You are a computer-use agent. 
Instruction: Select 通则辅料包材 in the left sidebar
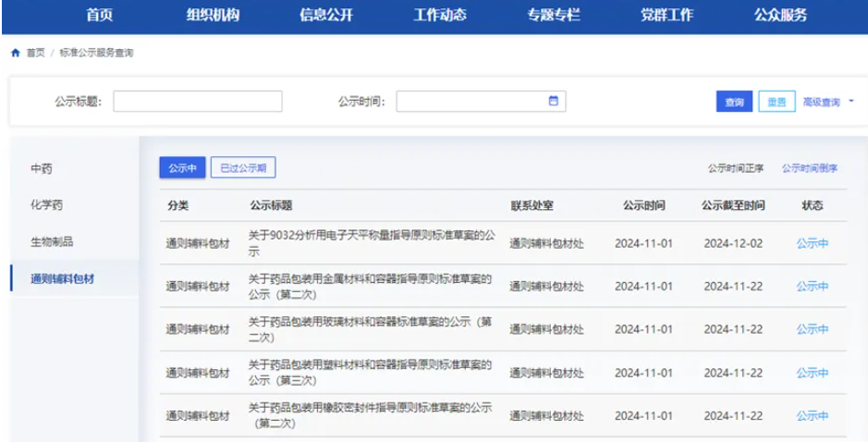click(62, 278)
